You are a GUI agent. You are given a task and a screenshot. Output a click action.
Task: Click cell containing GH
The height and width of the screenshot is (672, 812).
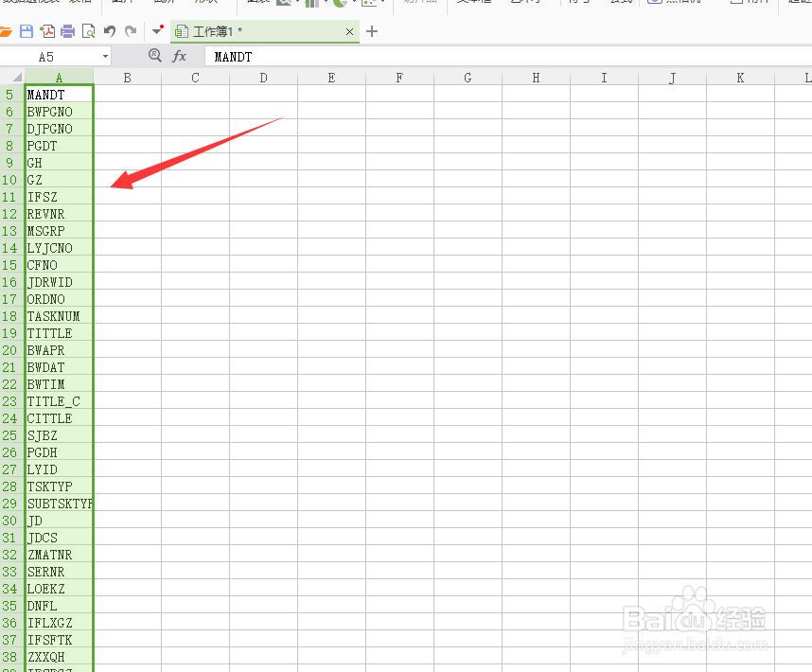(59, 163)
